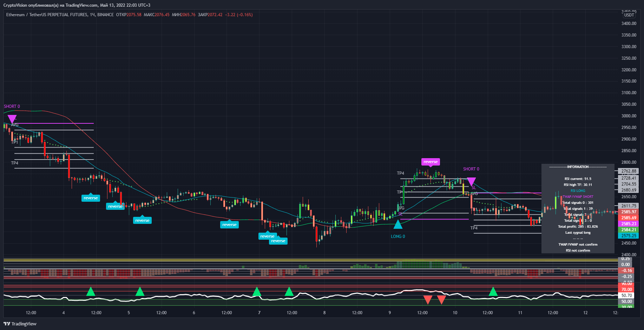Click the SHORT 0 label near May 10

471,169
